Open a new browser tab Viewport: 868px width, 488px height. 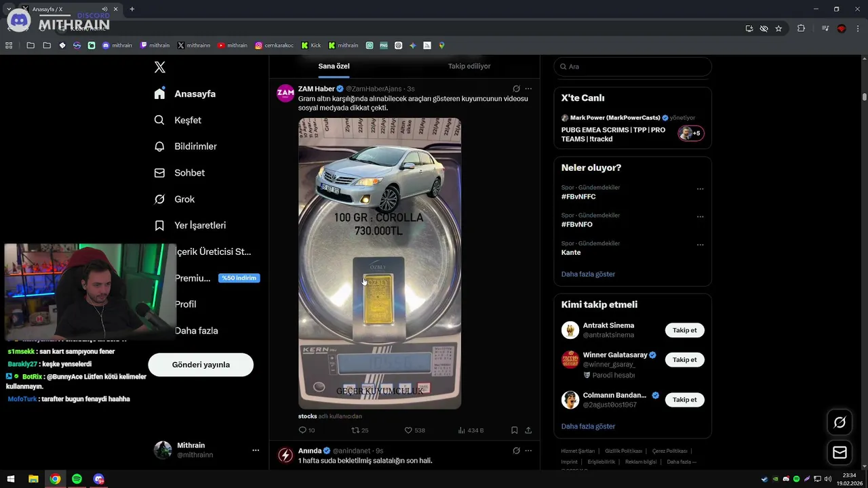click(132, 9)
